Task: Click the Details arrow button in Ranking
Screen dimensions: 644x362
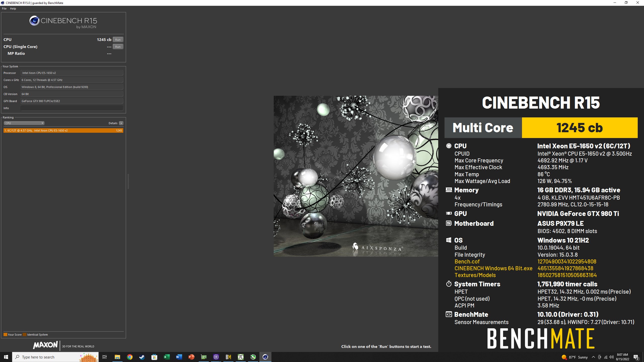Action: 121,123
